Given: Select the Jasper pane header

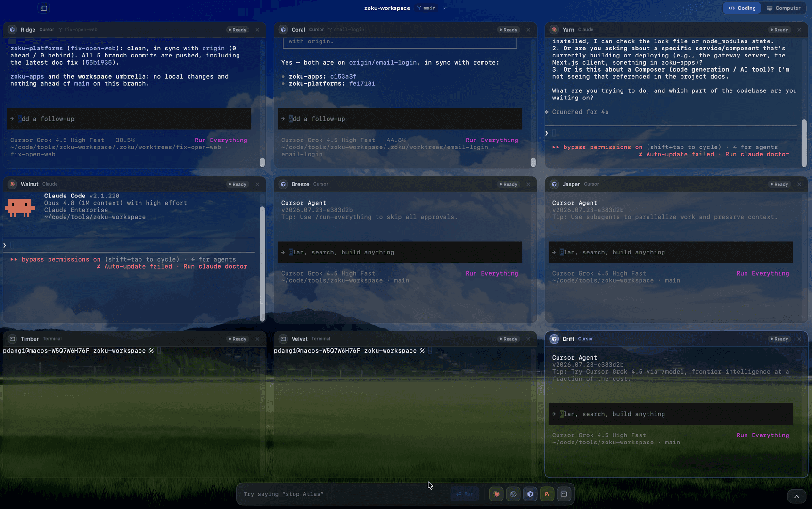Looking at the screenshot, I should [676, 184].
